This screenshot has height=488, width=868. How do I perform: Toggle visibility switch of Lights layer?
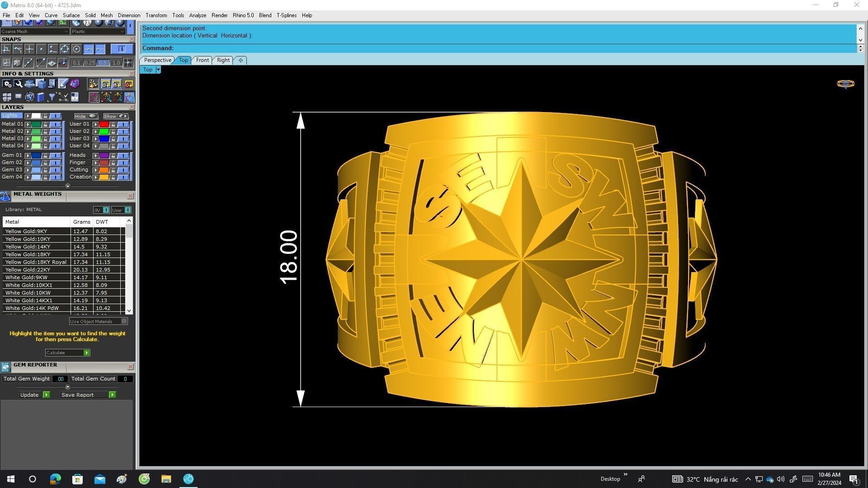[56, 116]
